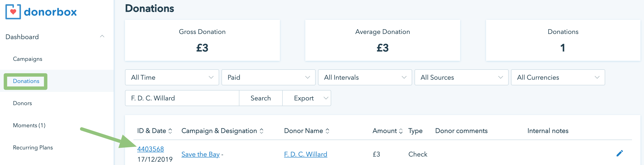
Task: Open Moments (1) in the sidebar
Action: [29, 125]
